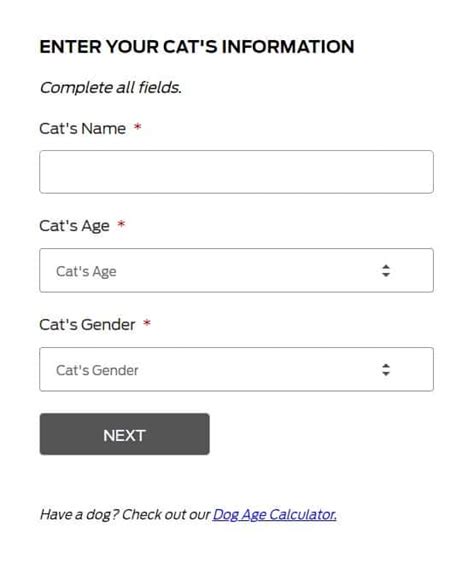Open the Dog Age Calculator link
This screenshot has width=474, height=562.
click(275, 515)
